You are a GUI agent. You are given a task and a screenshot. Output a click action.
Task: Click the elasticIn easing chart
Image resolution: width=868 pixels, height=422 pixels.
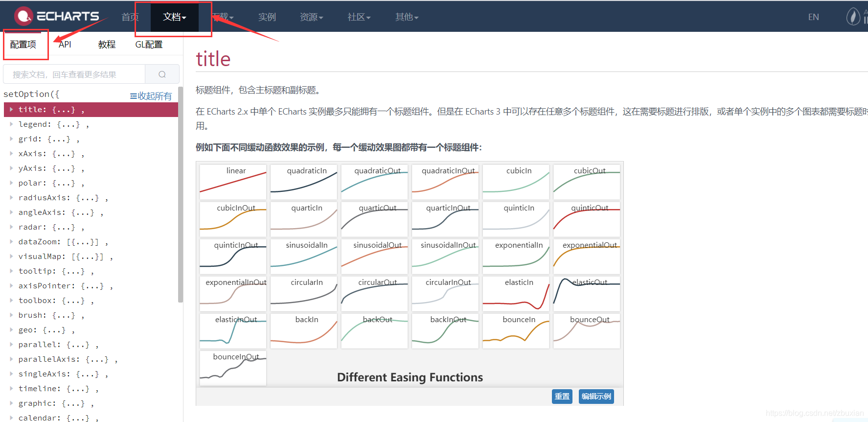(516, 293)
